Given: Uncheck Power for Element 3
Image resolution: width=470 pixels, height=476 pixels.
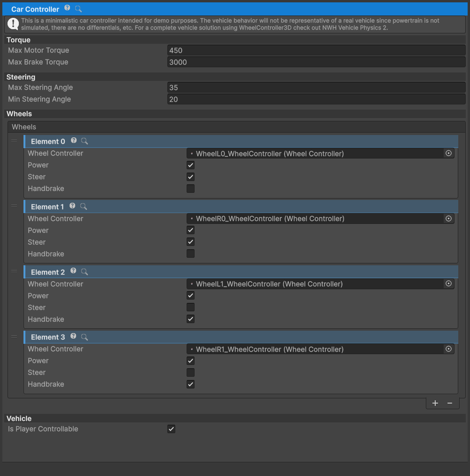Looking at the screenshot, I should click(190, 361).
